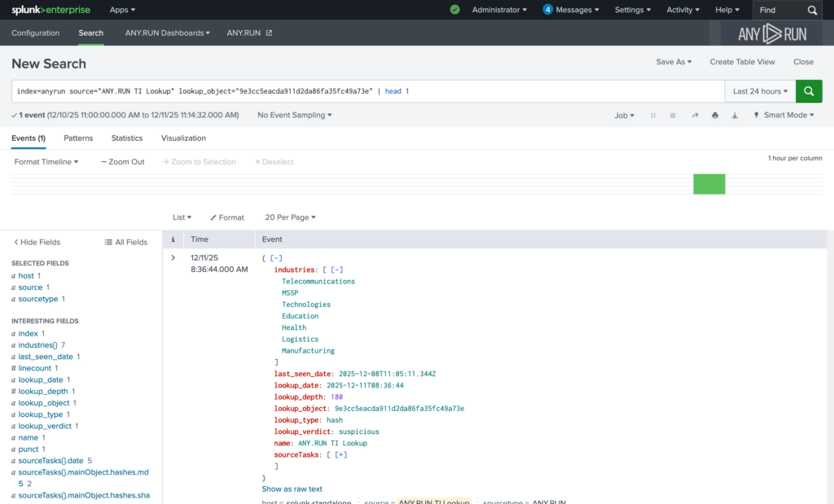Click the Print results icon
834x504 pixels.
click(x=715, y=116)
